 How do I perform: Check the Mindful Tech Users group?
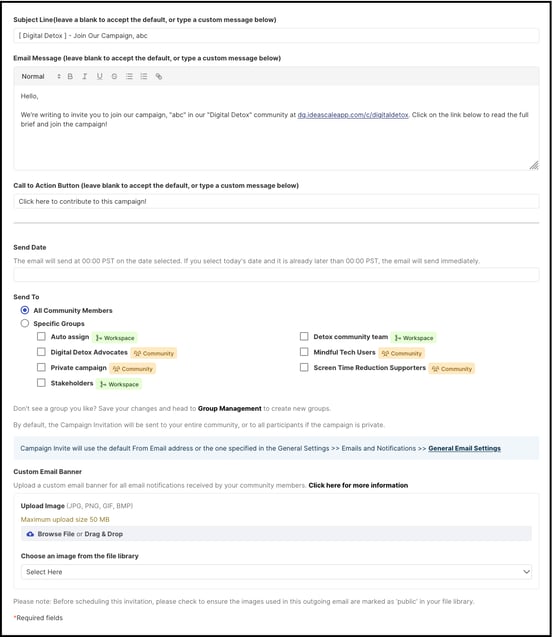(x=304, y=352)
